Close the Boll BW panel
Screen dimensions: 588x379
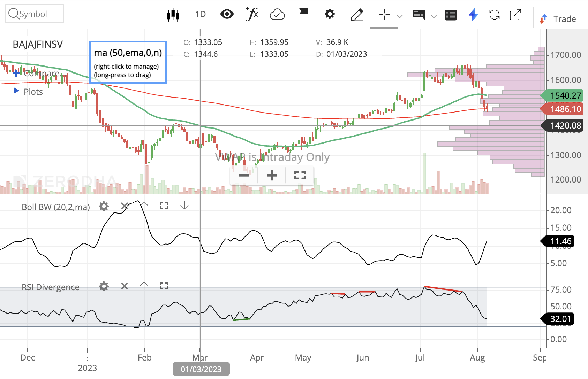pyautogui.click(x=124, y=206)
